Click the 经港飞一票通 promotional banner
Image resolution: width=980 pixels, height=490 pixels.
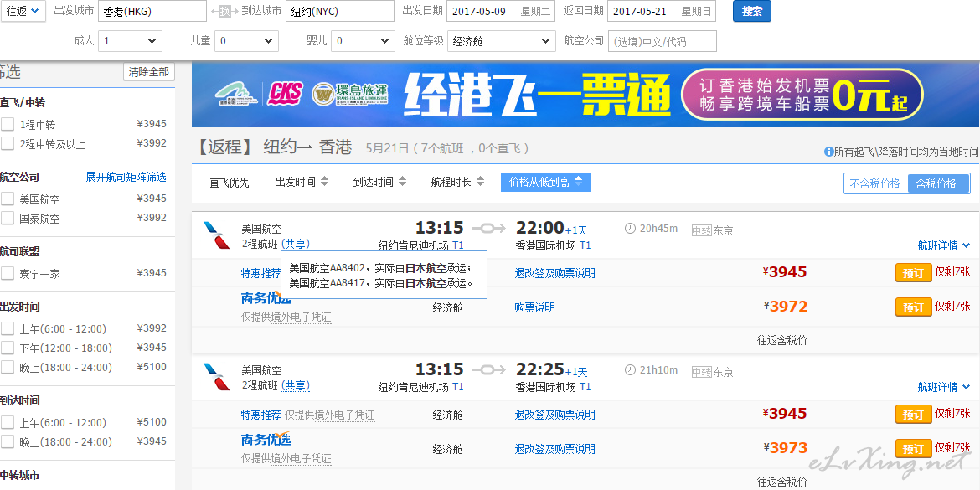585,95
